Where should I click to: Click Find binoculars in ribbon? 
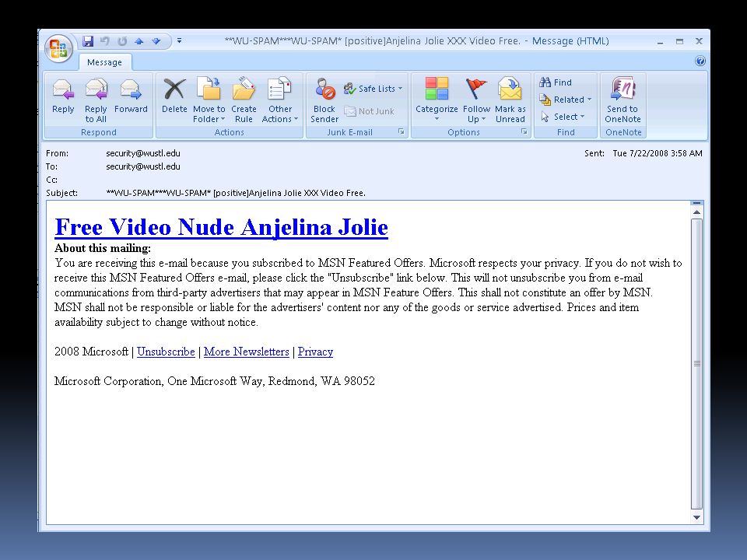(x=556, y=82)
